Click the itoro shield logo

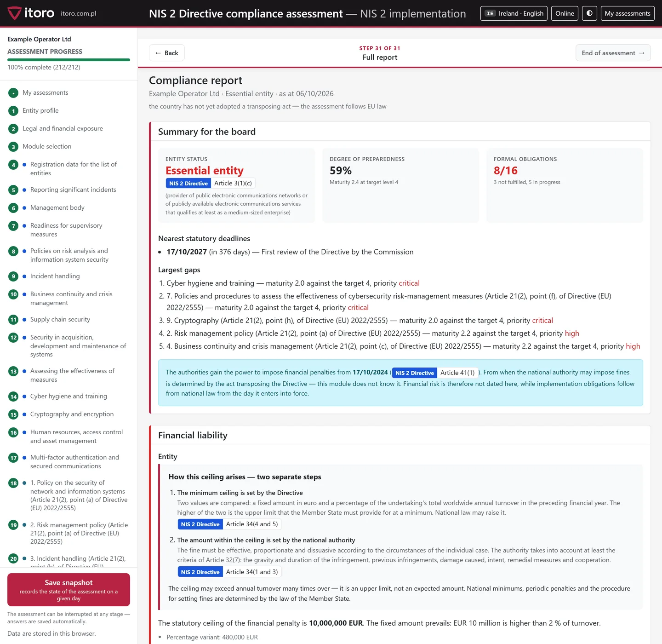pos(14,13)
